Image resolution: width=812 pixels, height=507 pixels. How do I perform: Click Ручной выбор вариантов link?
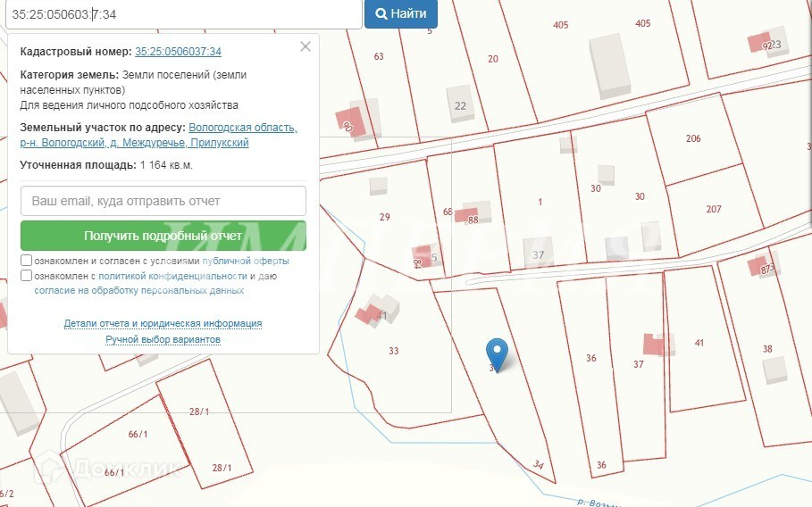(x=163, y=339)
